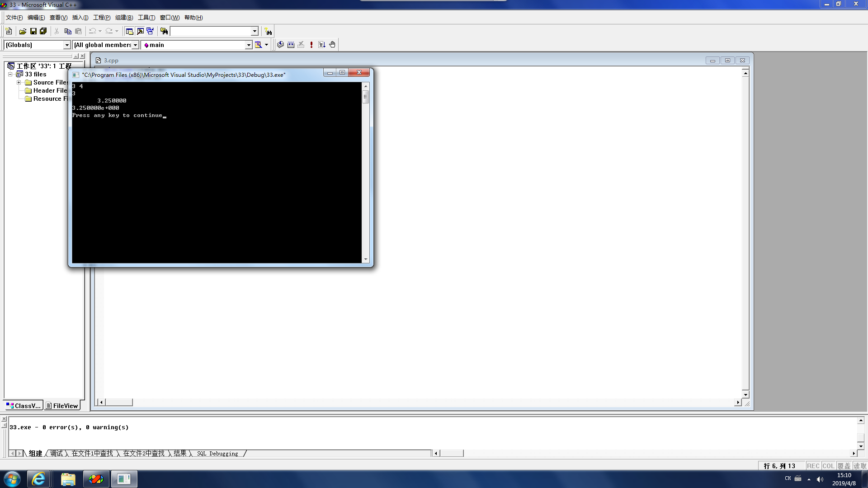This screenshot has height=488, width=868.
Task: Insert a breakpoint with the hand icon
Action: 332,45
